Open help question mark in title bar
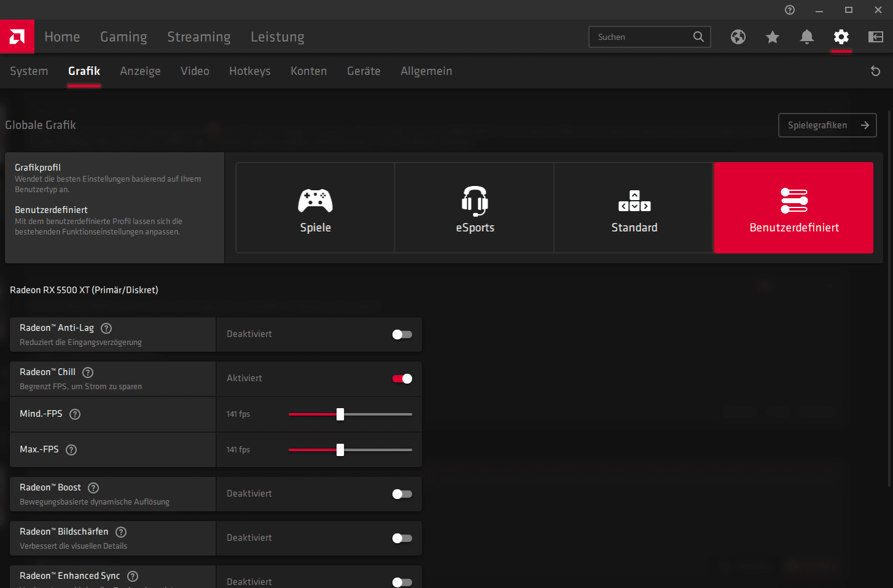The image size is (893, 588). (790, 10)
